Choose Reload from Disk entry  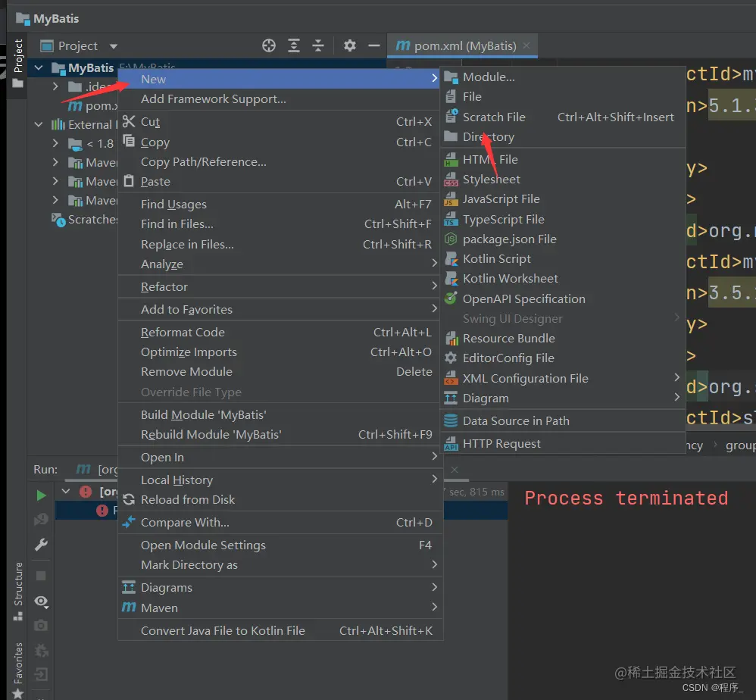pyautogui.click(x=280, y=499)
